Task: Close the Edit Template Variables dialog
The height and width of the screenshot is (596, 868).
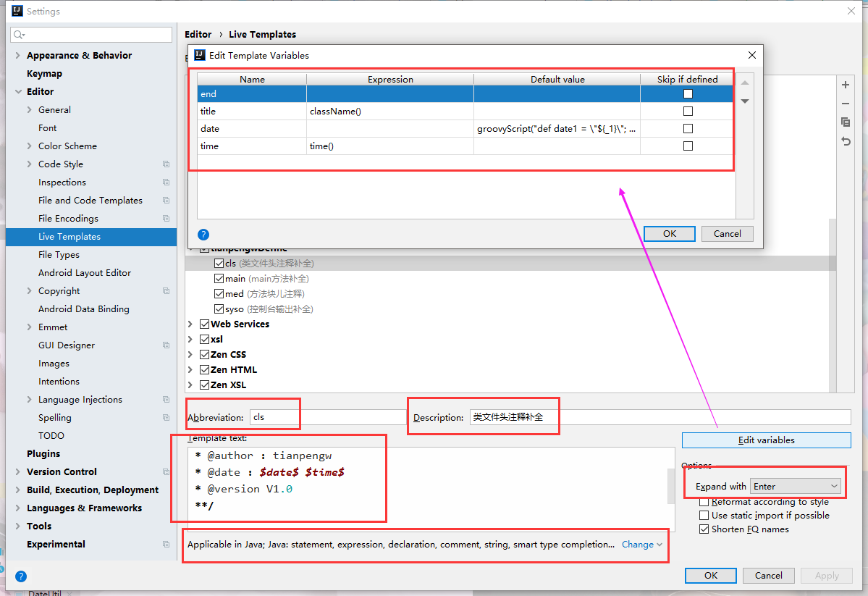Action: (x=751, y=55)
